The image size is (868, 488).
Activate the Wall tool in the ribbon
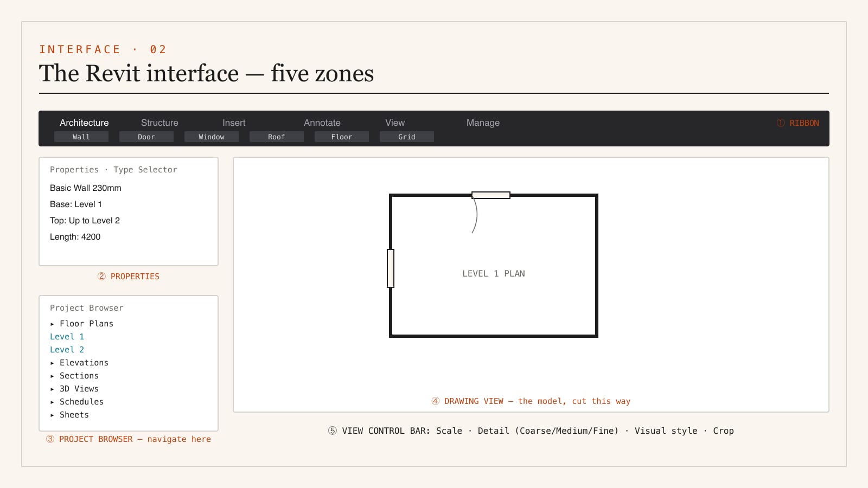81,137
